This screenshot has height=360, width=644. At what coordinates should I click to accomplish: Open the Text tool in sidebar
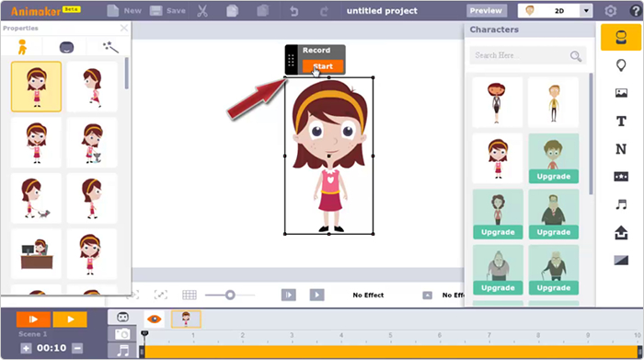(x=621, y=122)
